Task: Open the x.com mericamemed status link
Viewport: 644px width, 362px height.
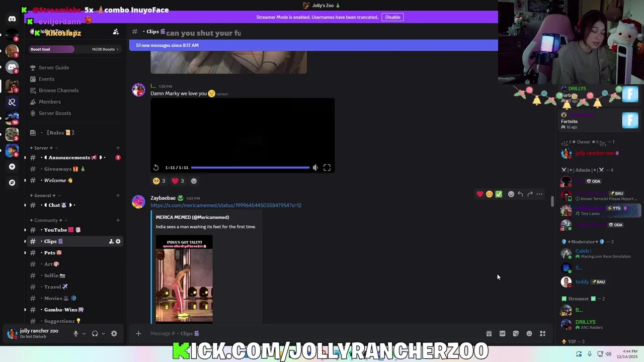Action: [226, 205]
